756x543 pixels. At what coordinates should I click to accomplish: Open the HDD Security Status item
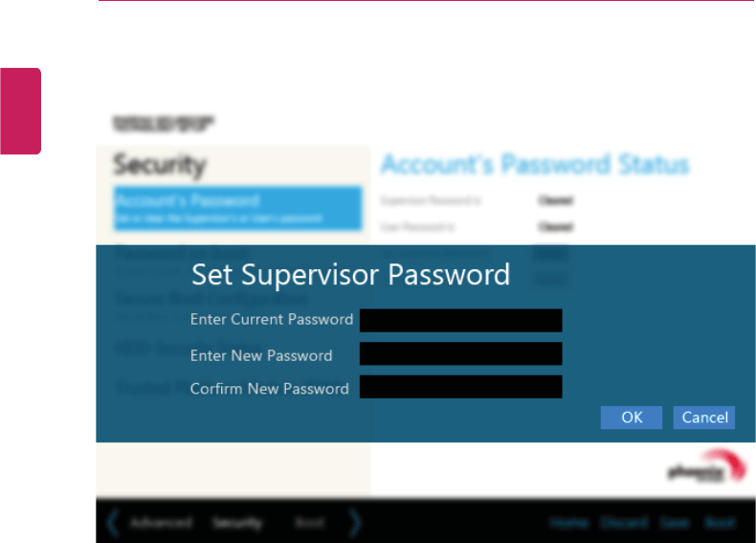(x=189, y=348)
